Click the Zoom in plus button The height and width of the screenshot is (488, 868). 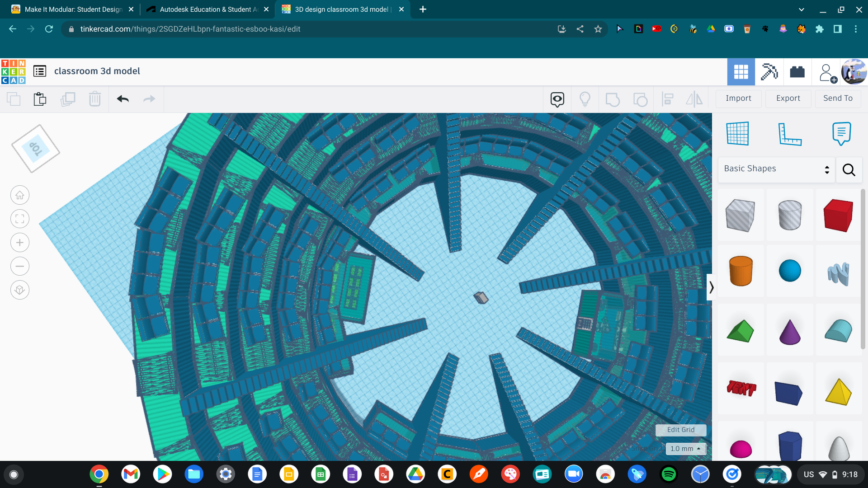pyautogui.click(x=20, y=243)
